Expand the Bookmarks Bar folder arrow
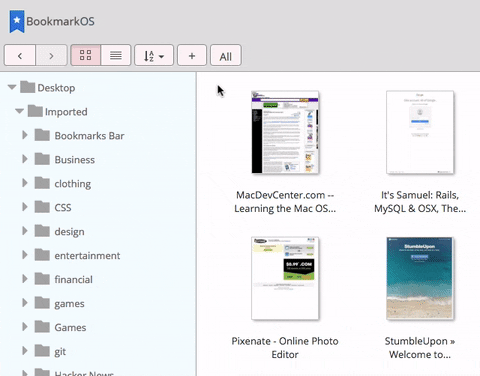The width and height of the screenshot is (480, 376). [25, 135]
